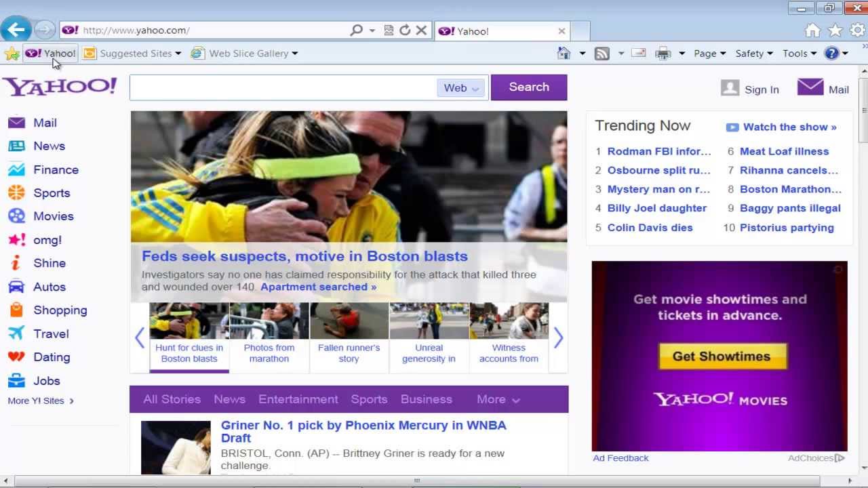868x488 pixels.
Task: Click the Read Mail envelope icon
Action: 639,53
